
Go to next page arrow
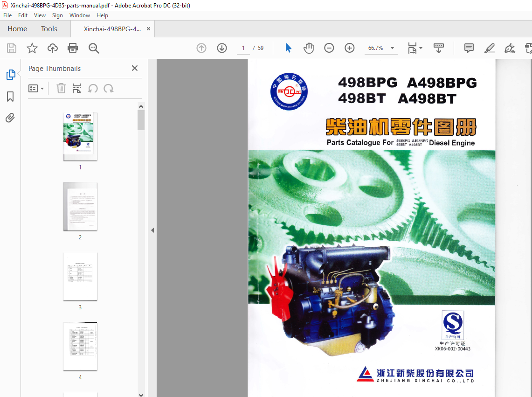[222, 48]
